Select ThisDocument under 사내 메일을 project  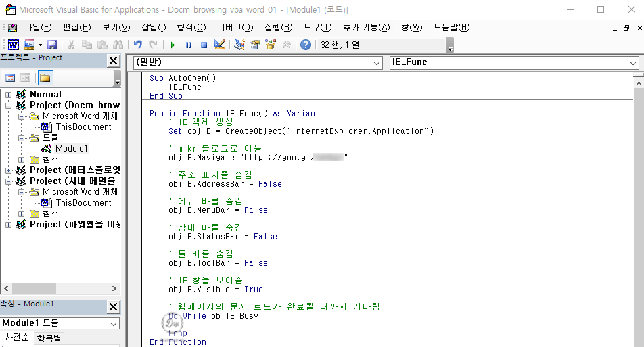pos(83,202)
